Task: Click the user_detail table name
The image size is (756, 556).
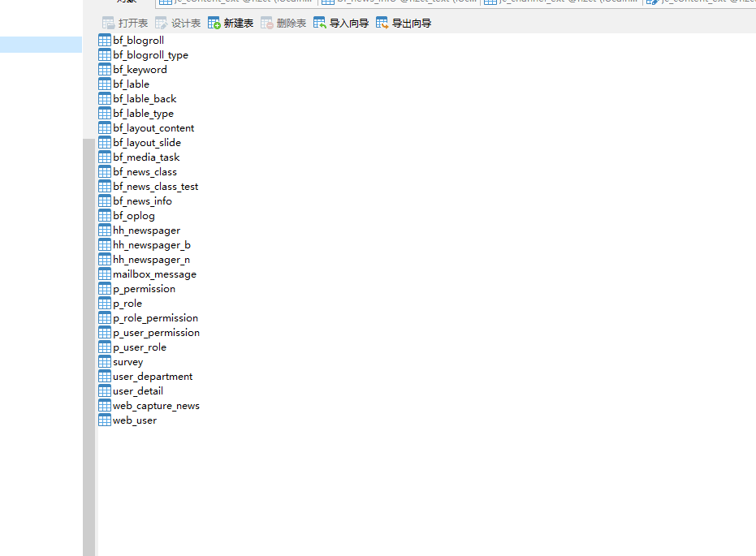Action: [x=138, y=391]
